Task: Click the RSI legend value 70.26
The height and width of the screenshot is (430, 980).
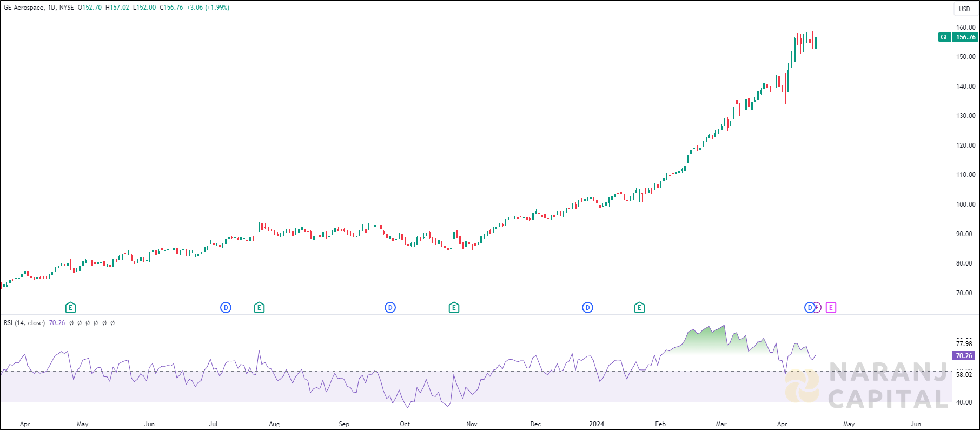Action: tap(57, 323)
